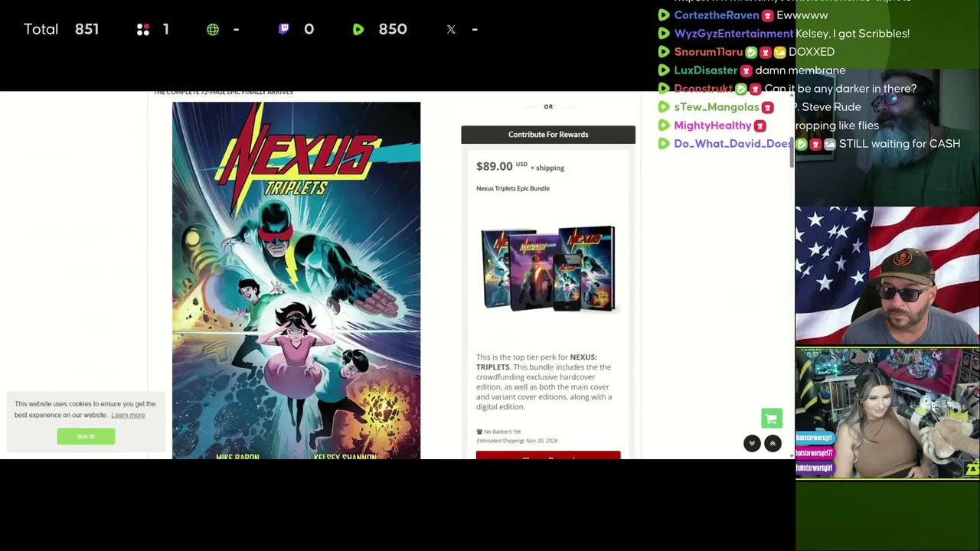Click the chat message 'damn membrane'
Screen dimensions: 980x551
(x=800, y=70)
